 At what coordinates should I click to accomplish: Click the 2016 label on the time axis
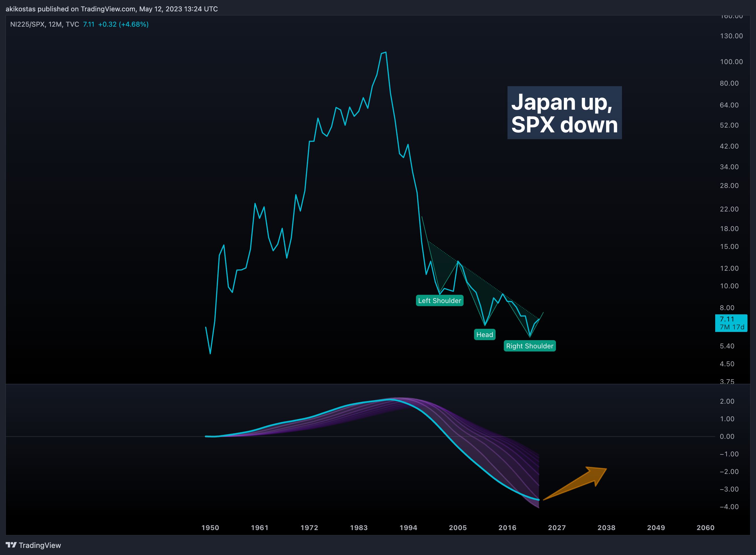[507, 528]
